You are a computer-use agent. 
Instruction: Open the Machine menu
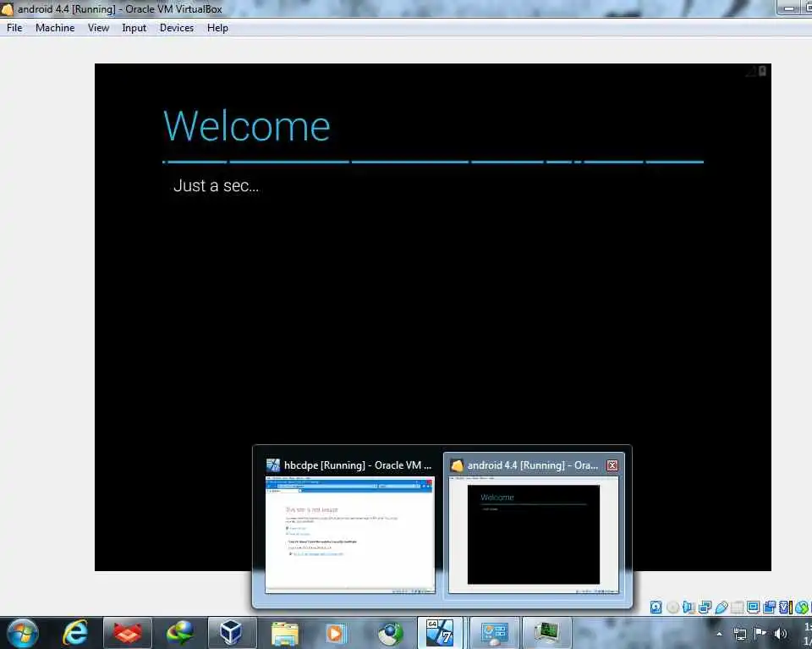(55, 28)
